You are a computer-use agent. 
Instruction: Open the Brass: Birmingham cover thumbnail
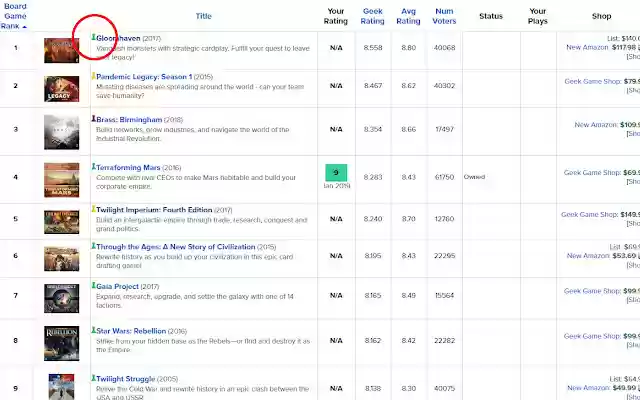(x=62, y=132)
